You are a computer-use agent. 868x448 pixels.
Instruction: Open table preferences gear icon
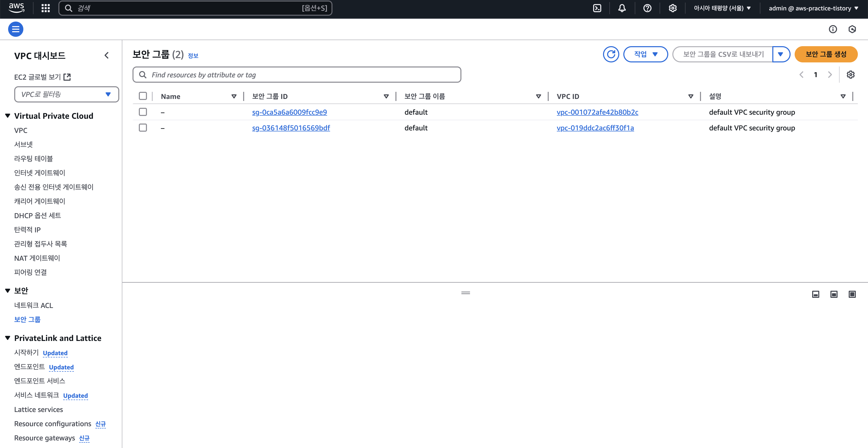point(850,74)
